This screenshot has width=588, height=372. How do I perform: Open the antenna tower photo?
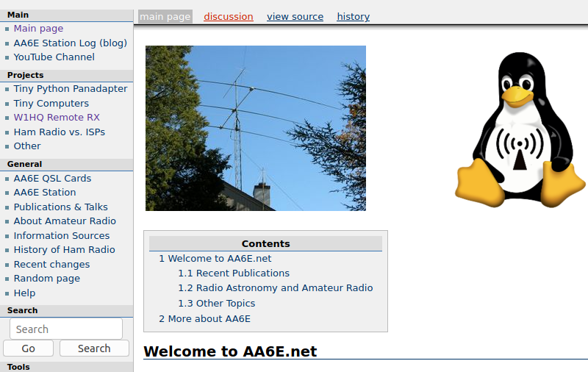(255, 128)
